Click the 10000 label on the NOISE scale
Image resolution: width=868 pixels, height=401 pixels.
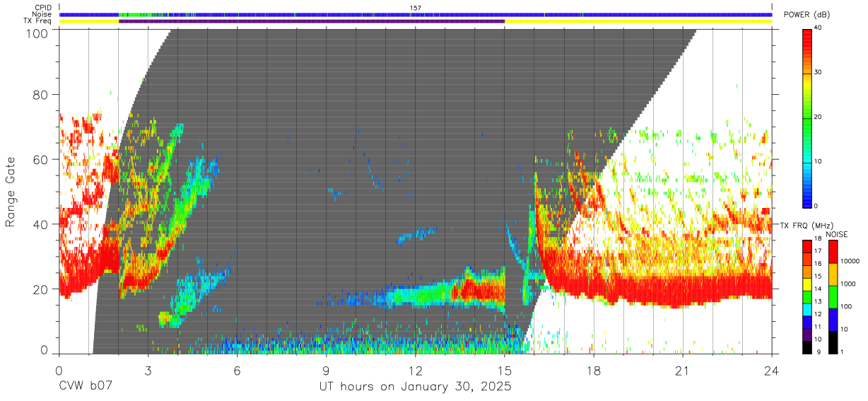(x=850, y=261)
